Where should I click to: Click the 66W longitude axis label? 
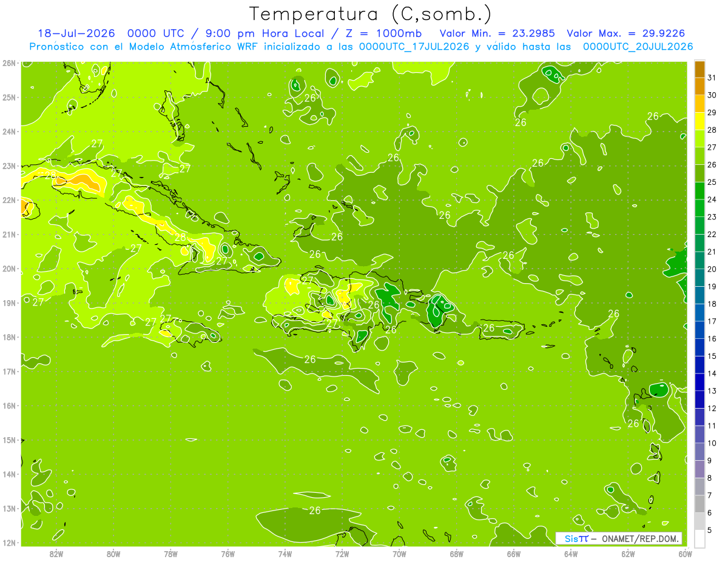point(514,554)
